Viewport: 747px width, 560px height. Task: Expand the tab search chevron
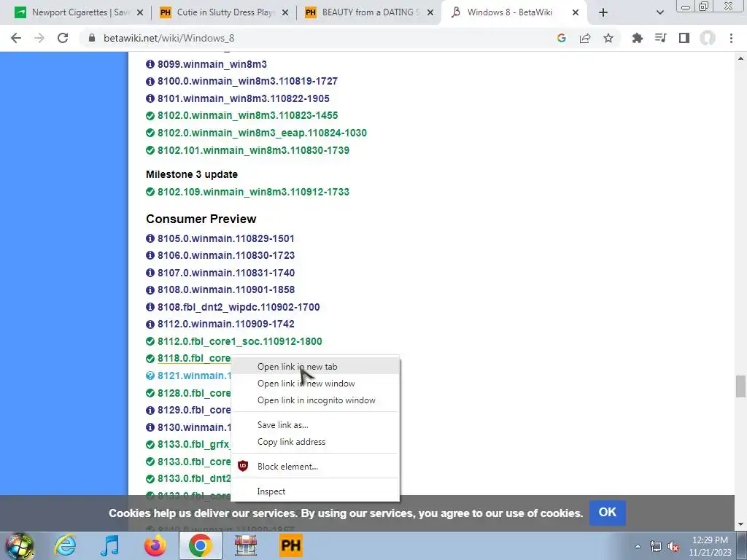(659, 12)
